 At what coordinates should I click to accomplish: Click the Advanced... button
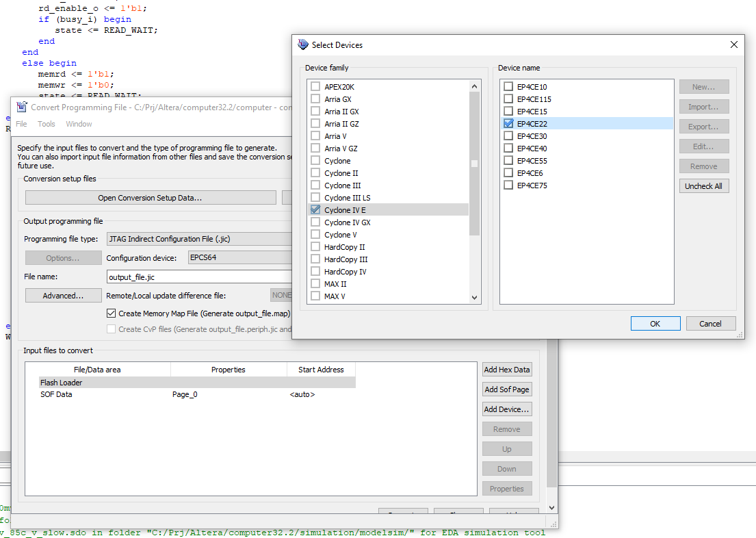(63, 295)
